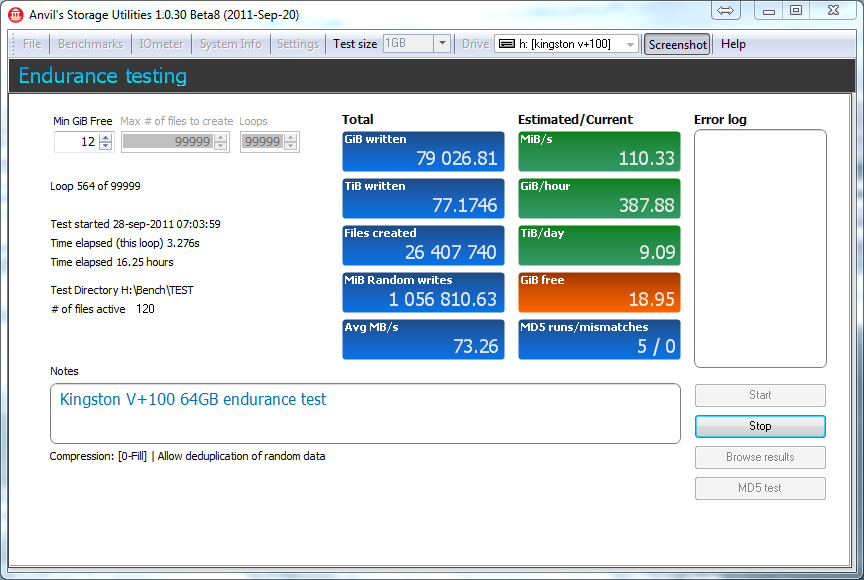Click the MiB Random writes tile
864x580 pixels.
(x=423, y=292)
